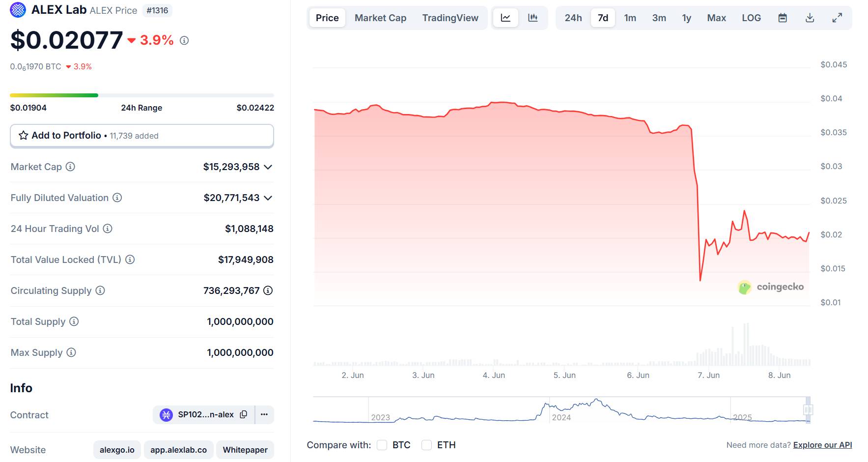Viewport: 868px width, 462px height.
Task: Click the Max Supply 1,000,000,000 value
Action: tap(240, 352)
